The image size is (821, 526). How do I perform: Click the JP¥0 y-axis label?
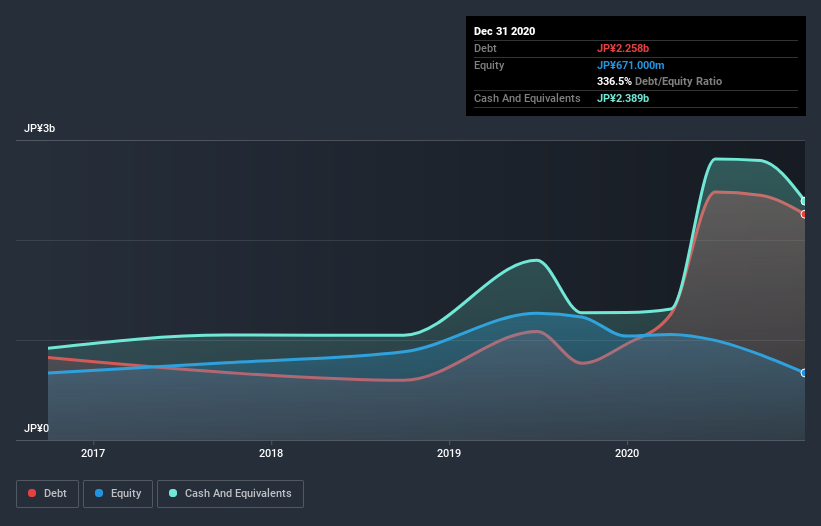pyautogui.click(x=36, y=428)
